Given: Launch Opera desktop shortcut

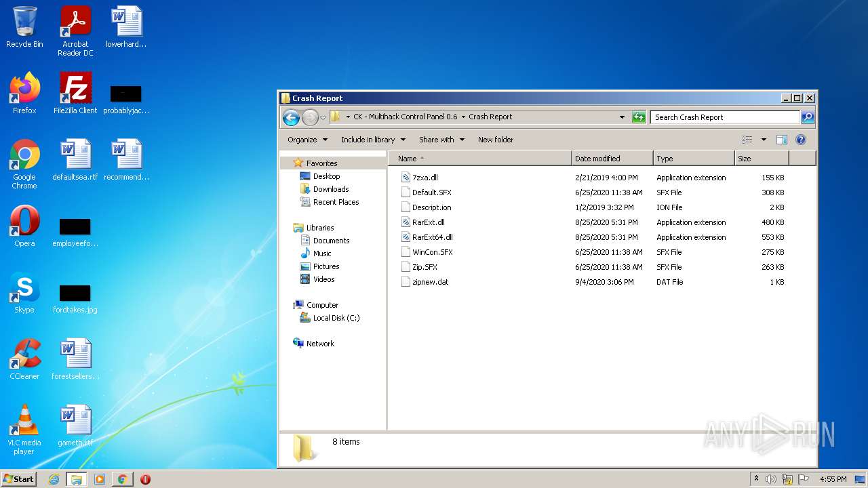Looking at the screenshot, I should click(24, 226).
